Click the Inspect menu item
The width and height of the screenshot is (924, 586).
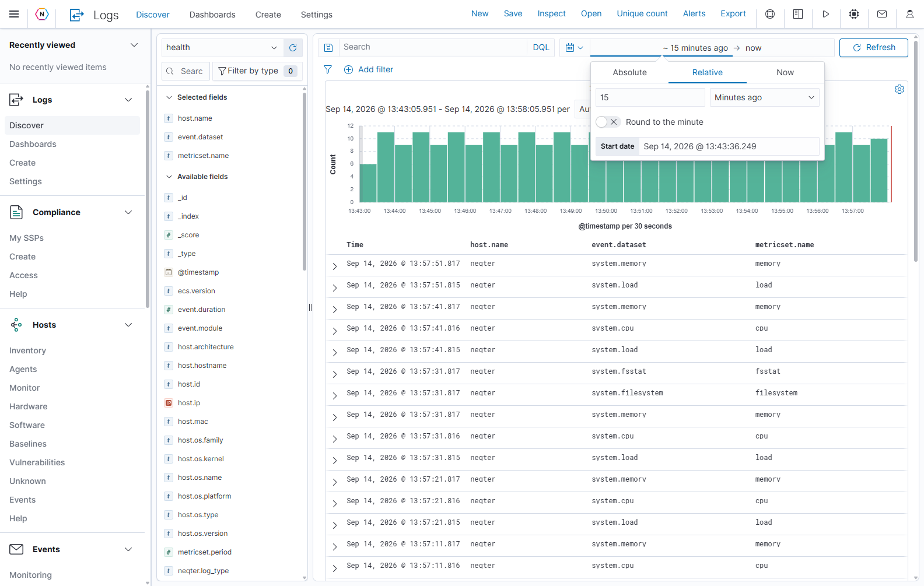tap(551, 13)
